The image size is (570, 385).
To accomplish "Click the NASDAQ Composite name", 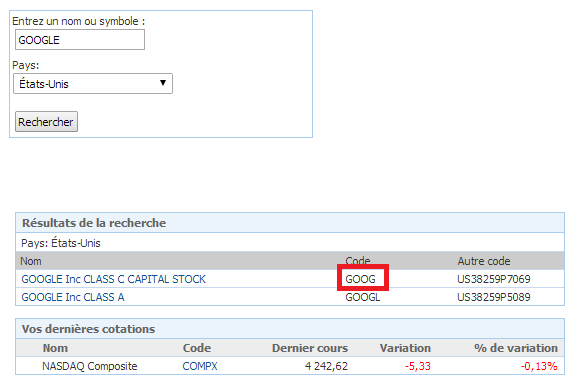I will pyautogui.click(x=90, y=366).
